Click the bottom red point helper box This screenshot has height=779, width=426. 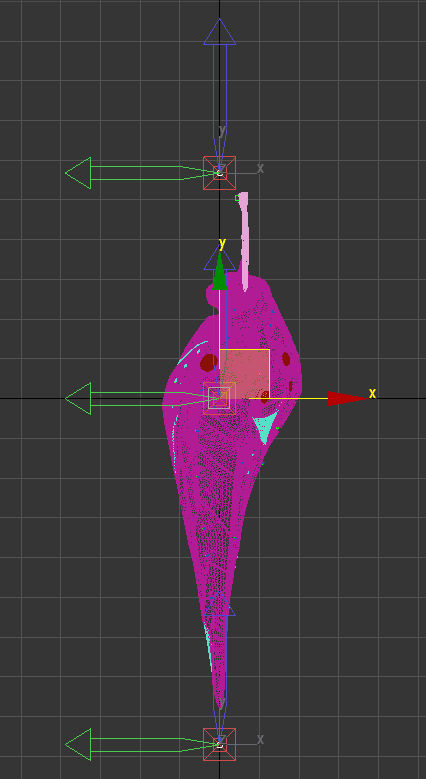(x=219, y=744)
